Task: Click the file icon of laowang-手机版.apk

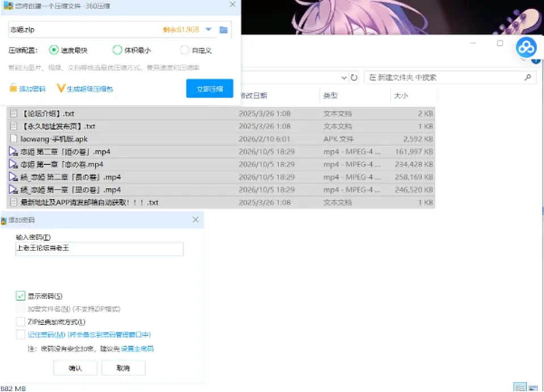Action: (14, 139)
